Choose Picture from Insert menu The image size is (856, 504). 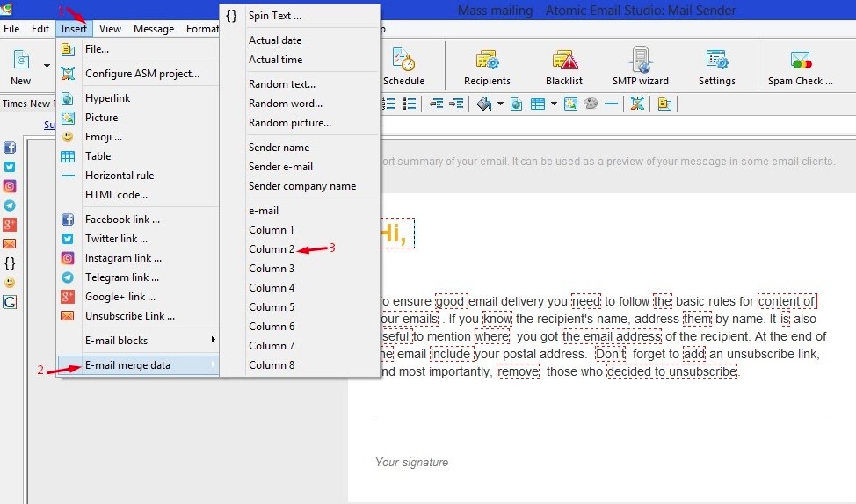(x=139, y=118)
